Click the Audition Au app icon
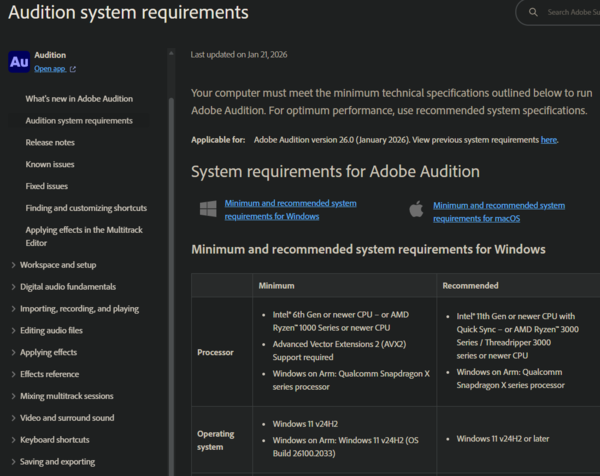 coord(19,62)
